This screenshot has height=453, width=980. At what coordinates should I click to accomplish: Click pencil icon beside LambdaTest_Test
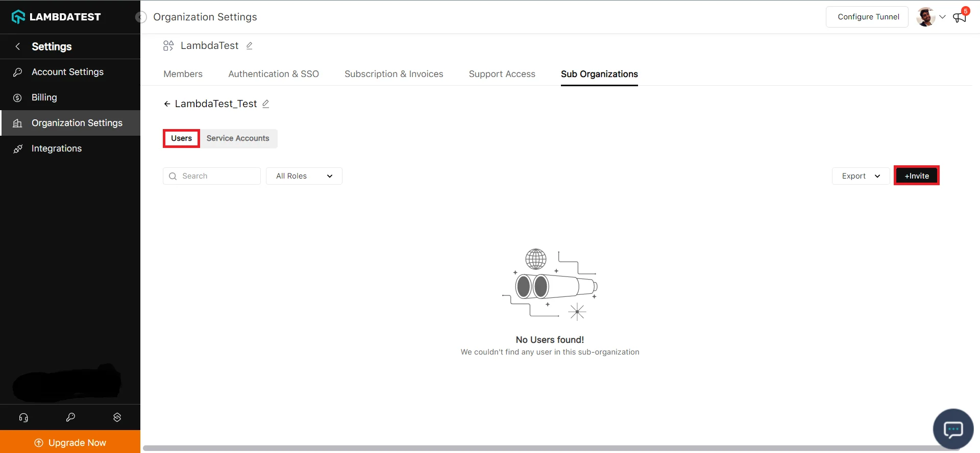[x=265, y=104]
